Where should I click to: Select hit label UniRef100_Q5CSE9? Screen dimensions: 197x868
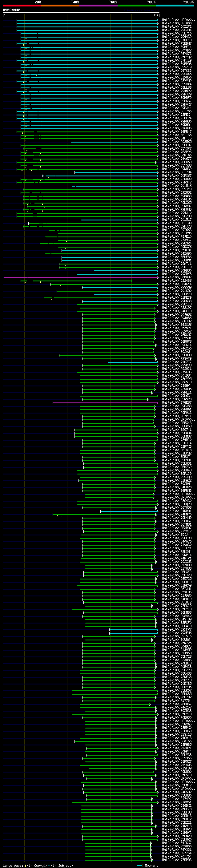(x=177, y=775)
